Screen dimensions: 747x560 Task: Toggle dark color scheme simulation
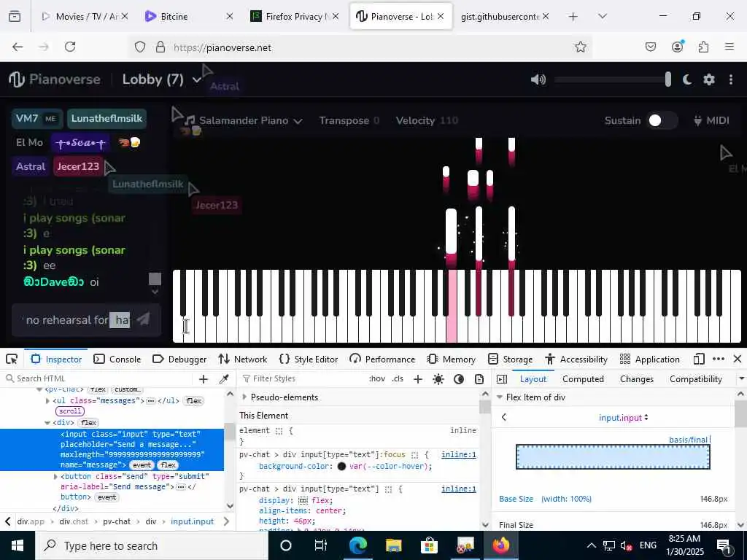tap(459, 379)
